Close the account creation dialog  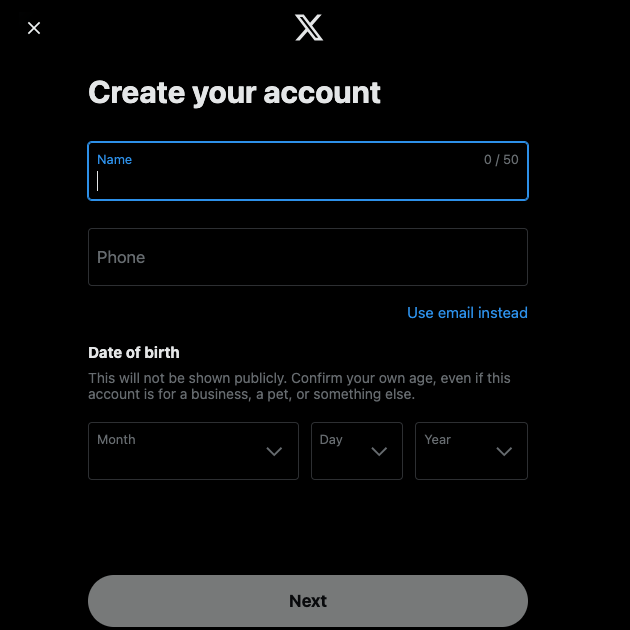34,28
